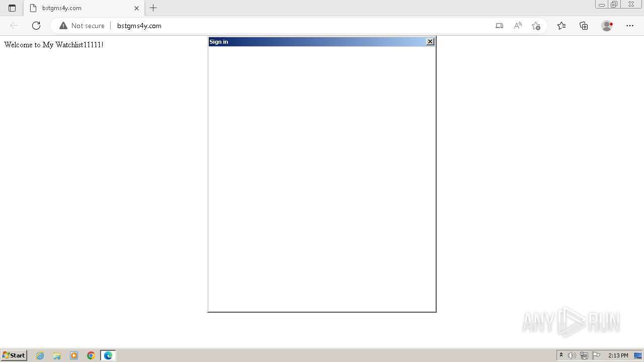Launch Google Chrome from taskbar
Image resolution: width=644 pixels, height=362 pixels.
pos(91,355)
